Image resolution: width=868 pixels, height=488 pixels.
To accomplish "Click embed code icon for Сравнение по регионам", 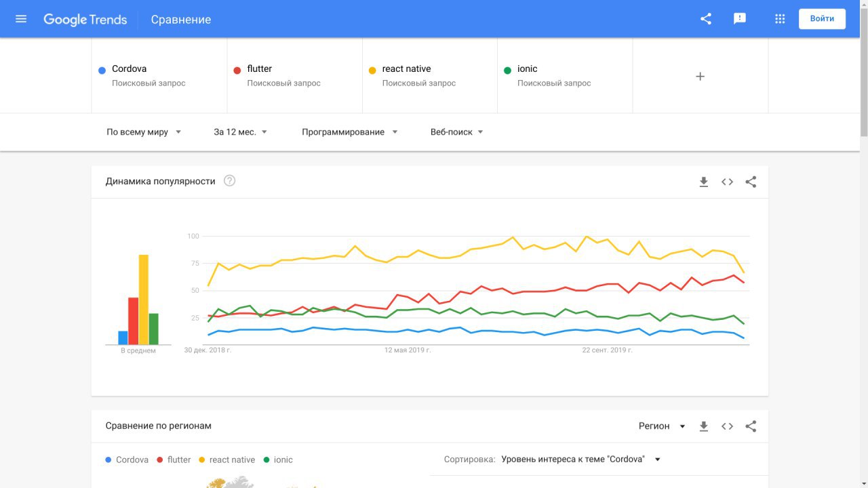I will pyautogui.click(x=727, y=426).
